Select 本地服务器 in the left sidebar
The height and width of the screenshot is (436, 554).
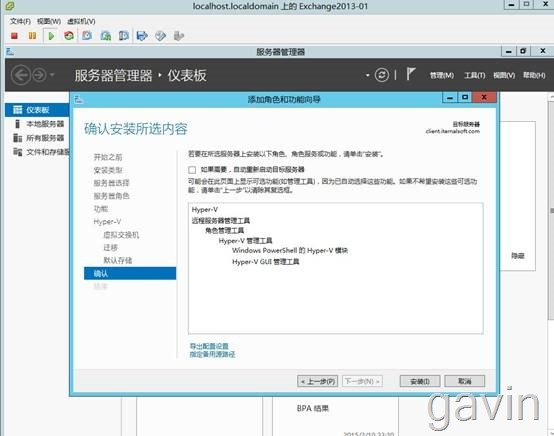tap(45, 124)
